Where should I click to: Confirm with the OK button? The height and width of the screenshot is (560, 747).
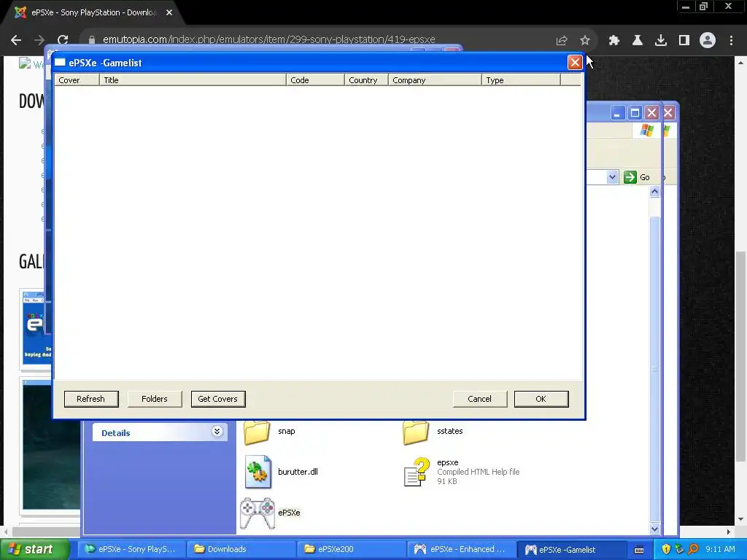[x=541, y=399]
